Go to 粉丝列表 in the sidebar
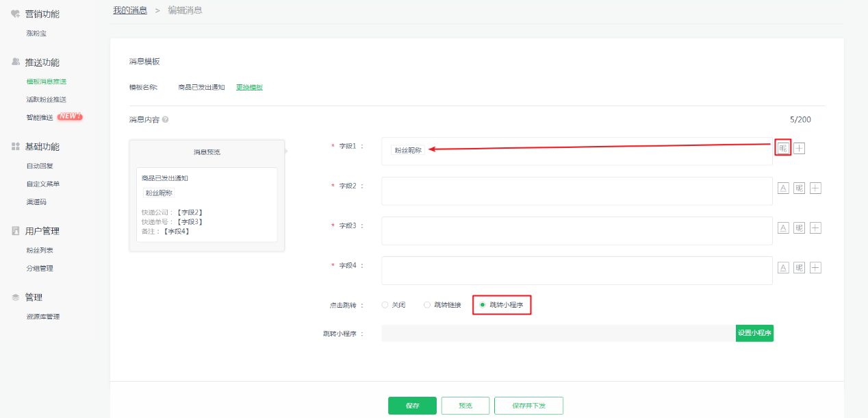 (40, 250)
